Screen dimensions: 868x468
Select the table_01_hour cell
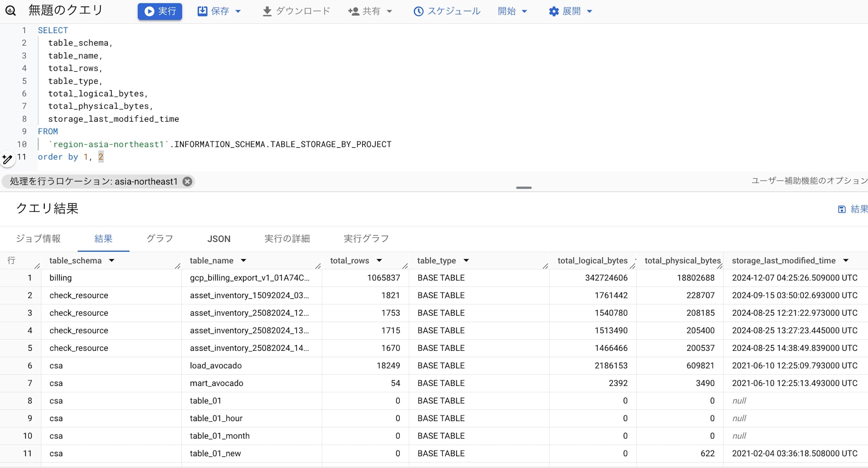(252, 419)
